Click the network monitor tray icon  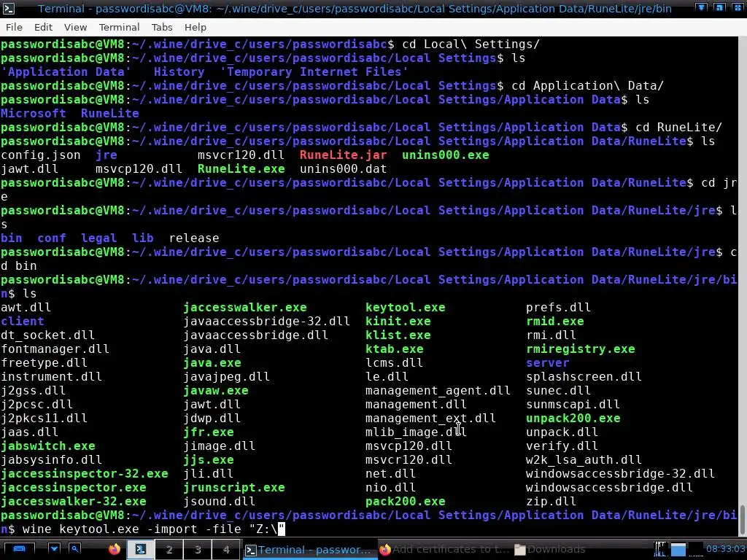point(661,549)
